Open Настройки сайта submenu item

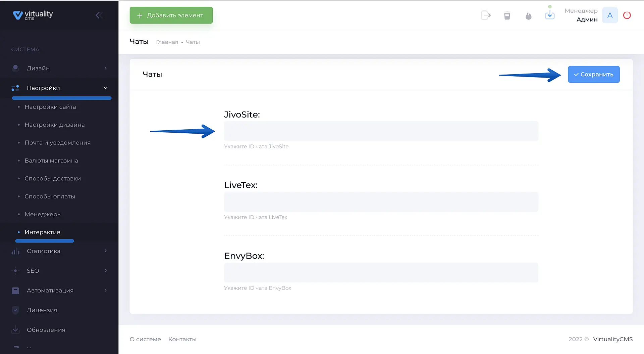[50, 107]
